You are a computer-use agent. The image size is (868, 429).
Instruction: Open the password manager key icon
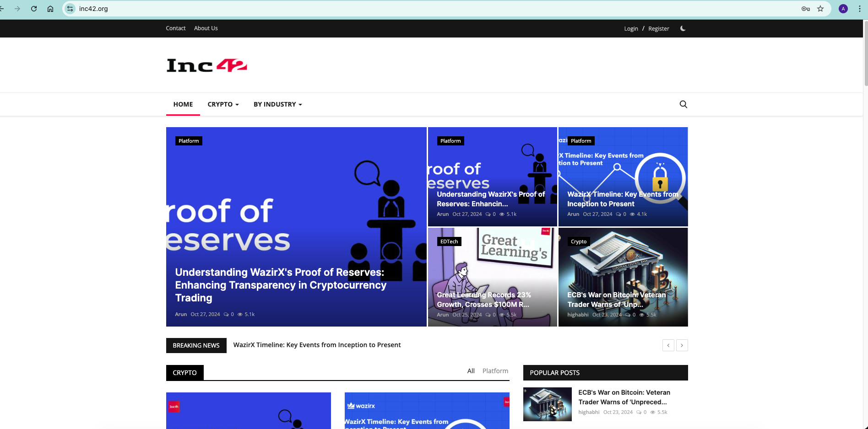[x=805, y=8]
